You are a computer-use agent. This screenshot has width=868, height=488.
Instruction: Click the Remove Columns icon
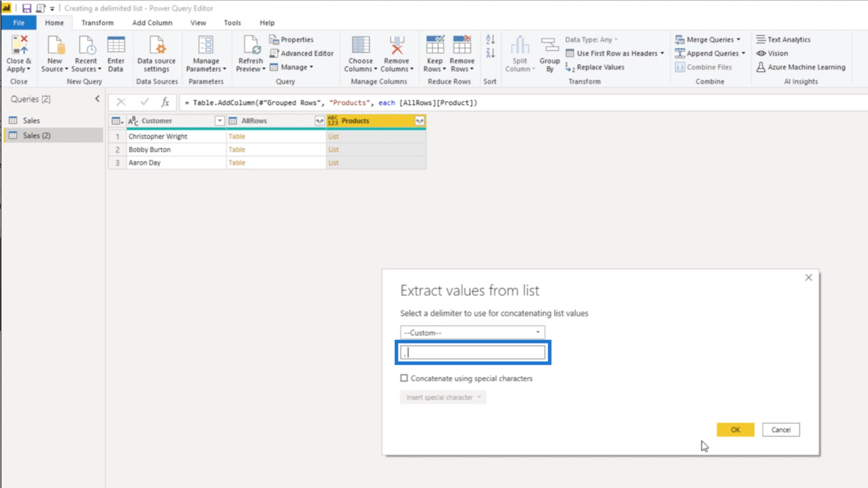pos(397,45)
